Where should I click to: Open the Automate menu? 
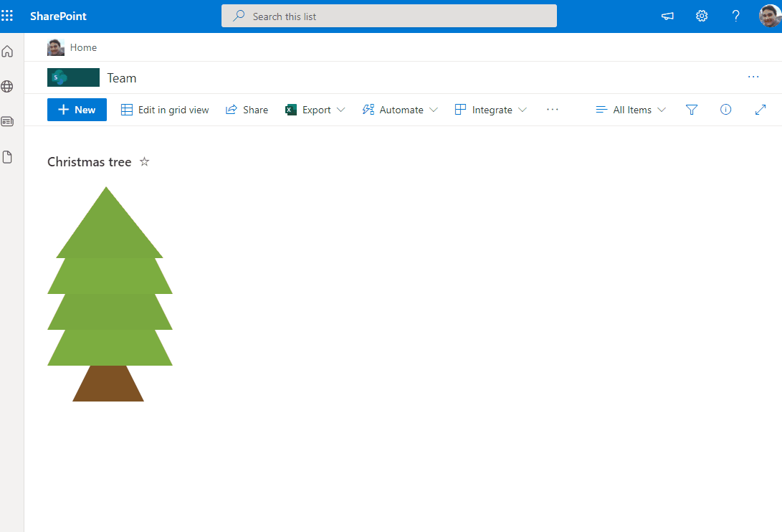(400, 110)
